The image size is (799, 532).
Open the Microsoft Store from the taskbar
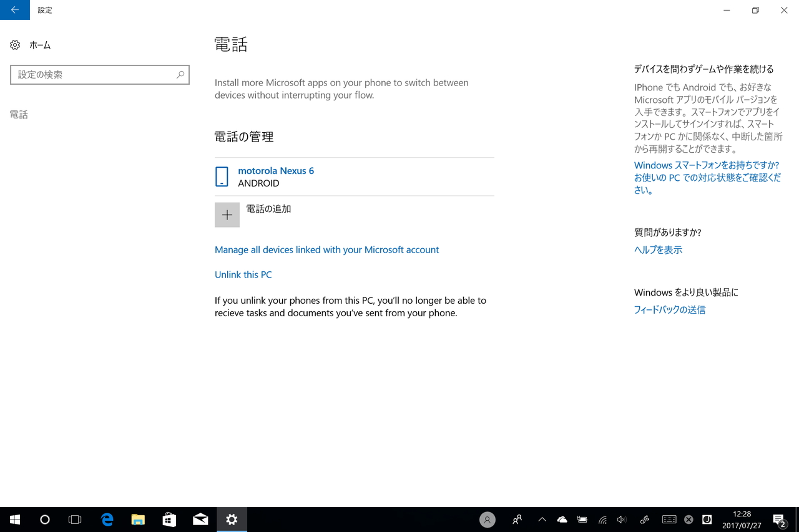[x=169, y=519]
